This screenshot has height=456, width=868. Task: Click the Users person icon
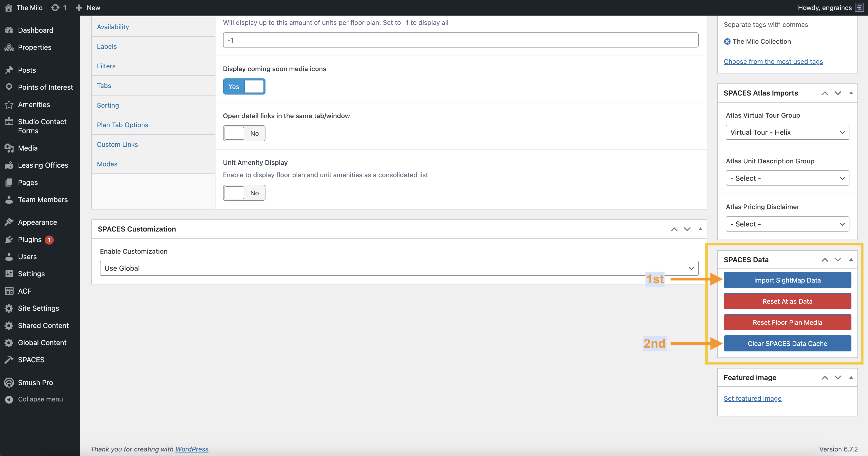pos(9,257)
